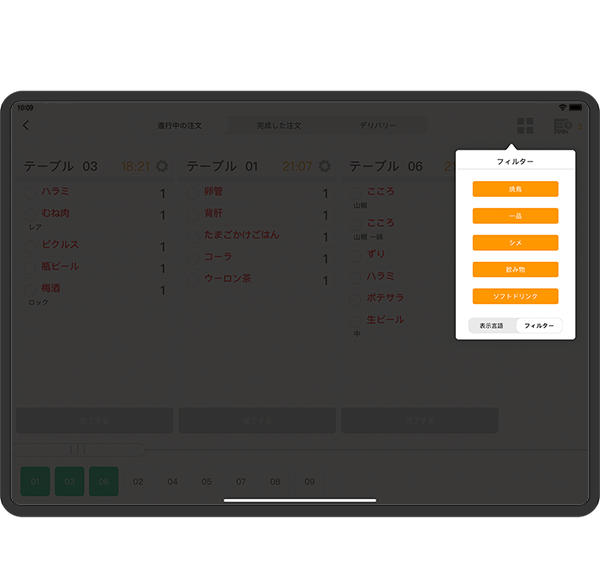Viewport: 600px width, 569px height.
Task: Select table 06 green tile
Action: [104, 481]
